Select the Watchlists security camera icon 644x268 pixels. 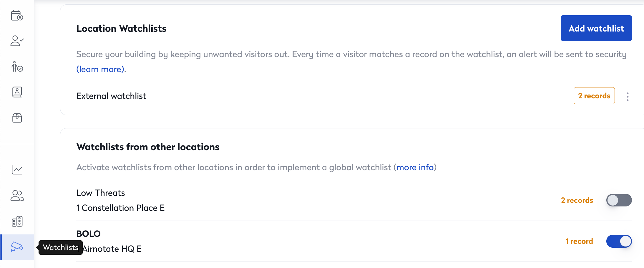[x=17, y=247]
